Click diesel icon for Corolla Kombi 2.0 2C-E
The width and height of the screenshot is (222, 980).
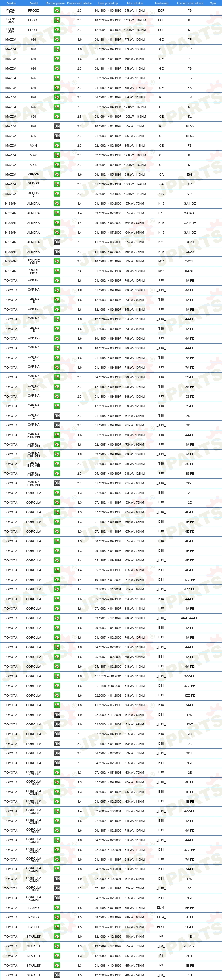tap(57, 898)
